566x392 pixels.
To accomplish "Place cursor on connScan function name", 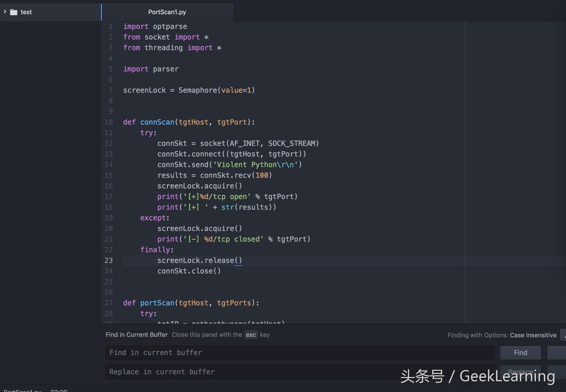I will (x=157, y=122).
